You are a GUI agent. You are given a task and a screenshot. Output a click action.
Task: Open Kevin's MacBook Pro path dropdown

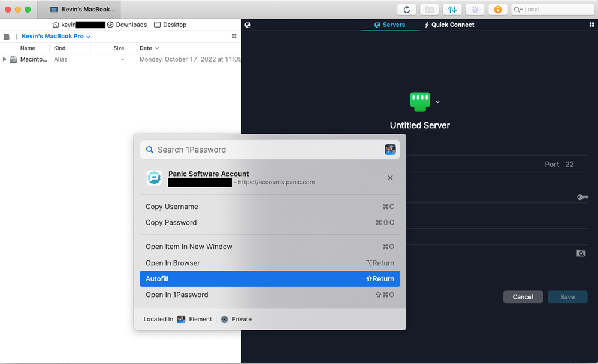click(56, 37)
